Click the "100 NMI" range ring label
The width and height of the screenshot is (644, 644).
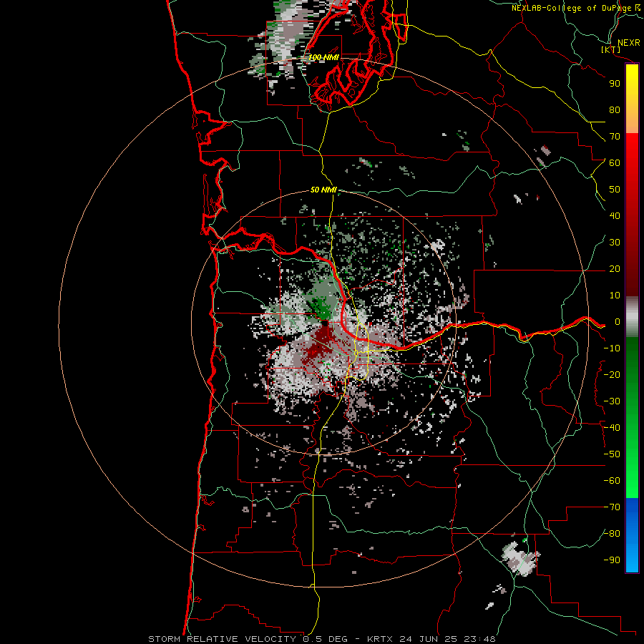[x=323, y=57]
